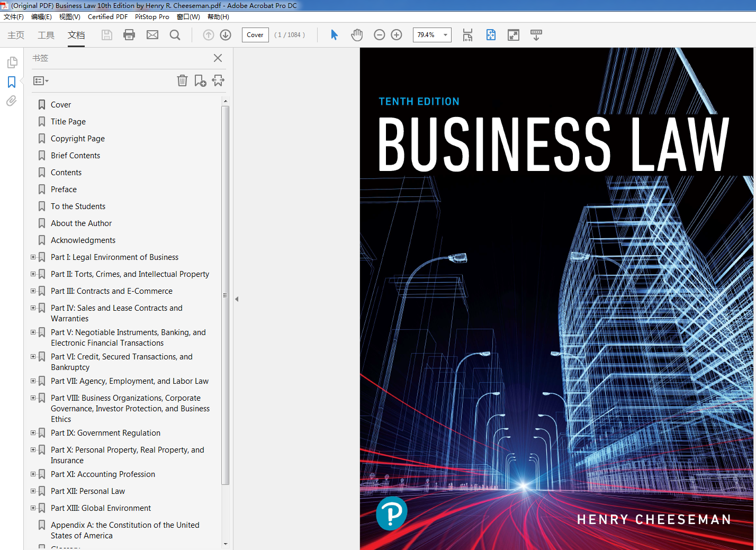Screen dimensions: 756x550
Task: Click the Fit width scrolling icon
Action: pos(467,35)
